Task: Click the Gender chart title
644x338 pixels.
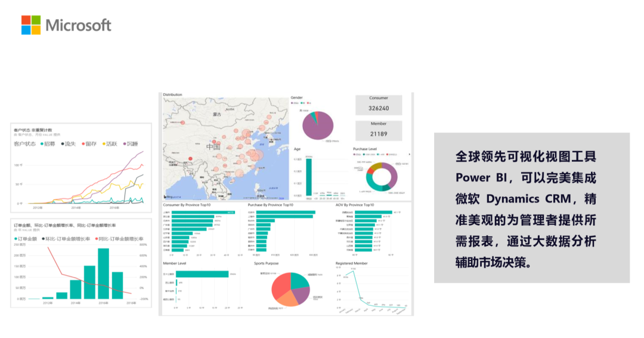Action: [x=297, y=97]
